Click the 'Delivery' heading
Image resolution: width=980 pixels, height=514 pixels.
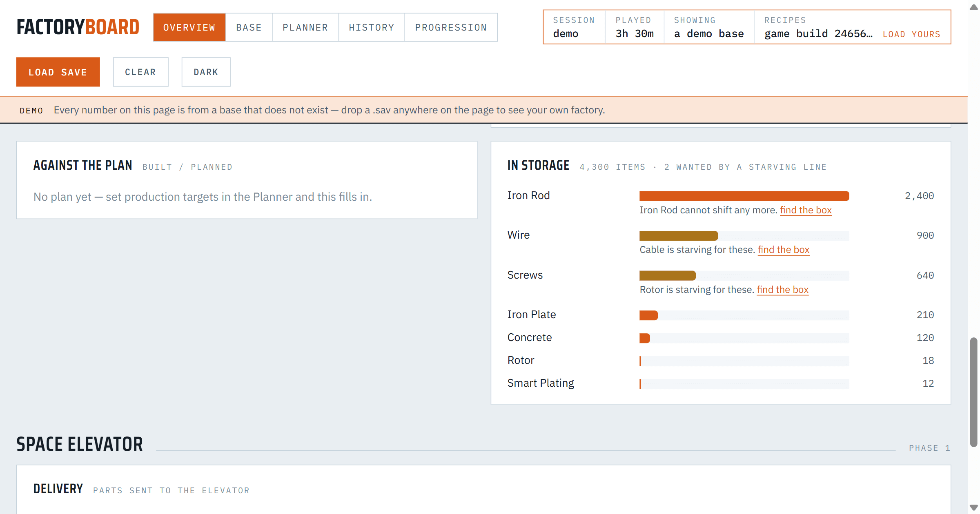pyautogui.click(x=58, y=489)
